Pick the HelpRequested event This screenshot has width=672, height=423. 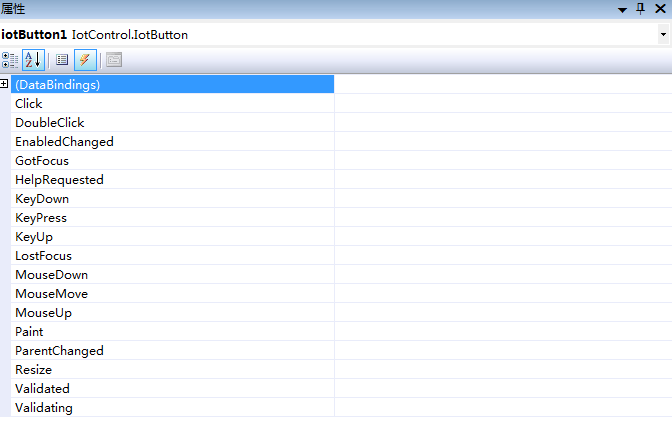tap(172, 180)
